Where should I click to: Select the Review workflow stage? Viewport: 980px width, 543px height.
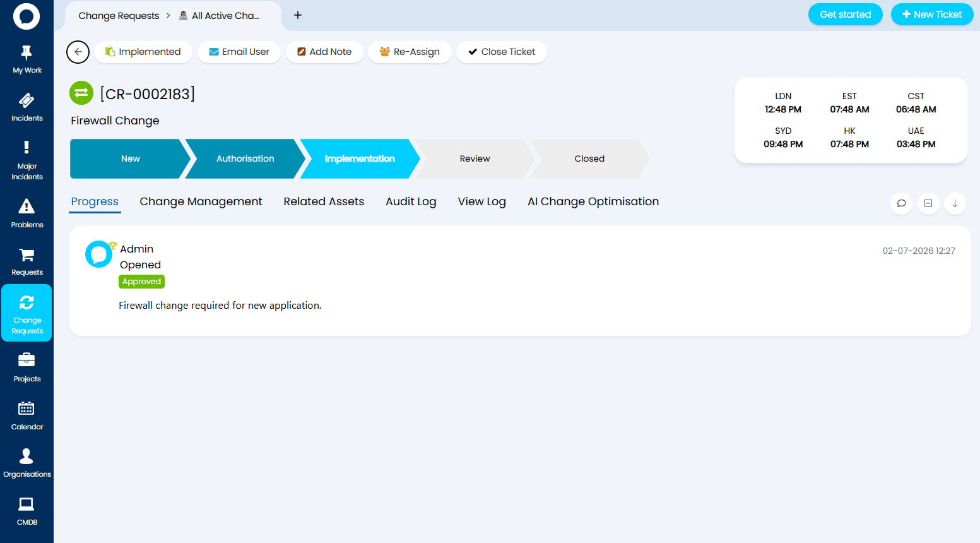[475, 158]
